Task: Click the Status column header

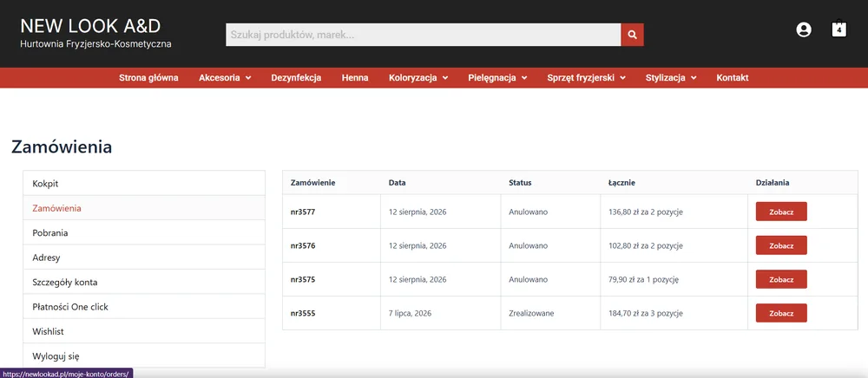Action: [520, 183]
